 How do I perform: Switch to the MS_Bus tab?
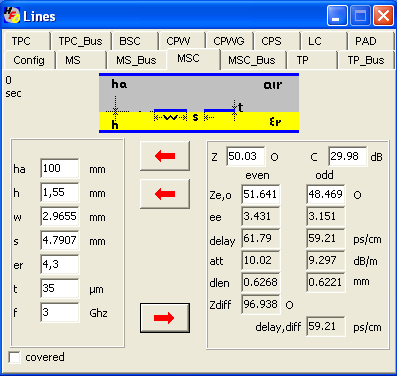136,60
